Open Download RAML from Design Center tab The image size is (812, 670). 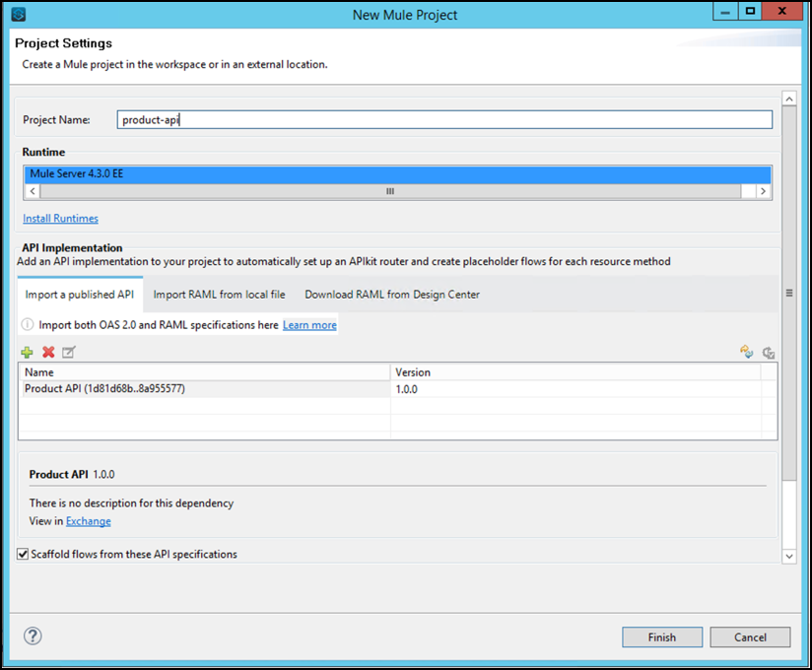pyautogui.click(x=392, y=294)
